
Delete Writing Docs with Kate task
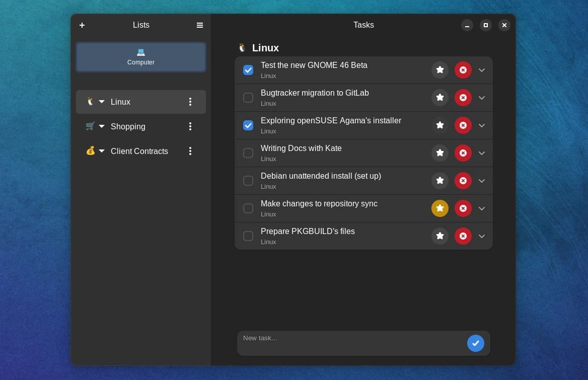(x=463, y=154)
